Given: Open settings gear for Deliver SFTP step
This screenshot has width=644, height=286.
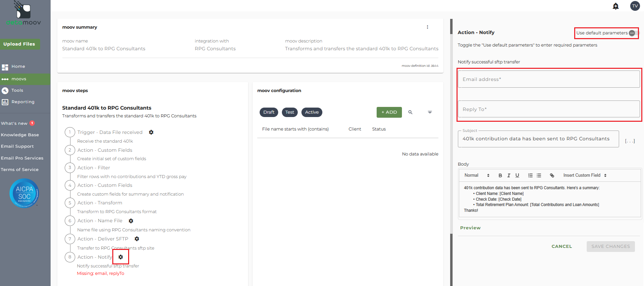Looking at the screenshot, I should click(137, 239).
